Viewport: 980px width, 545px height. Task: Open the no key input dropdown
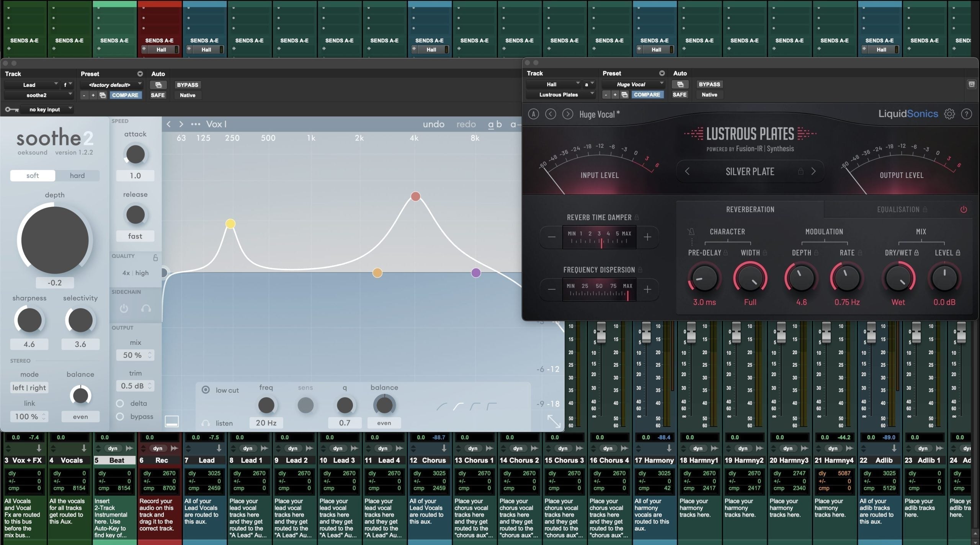click(x=48, y=109)
